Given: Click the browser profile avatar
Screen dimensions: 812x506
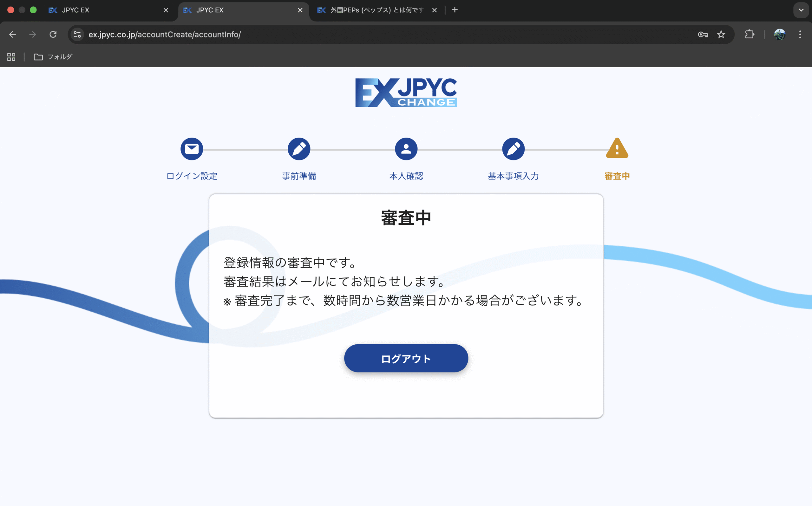Looking at the screenshot, I should click(780, 35).
